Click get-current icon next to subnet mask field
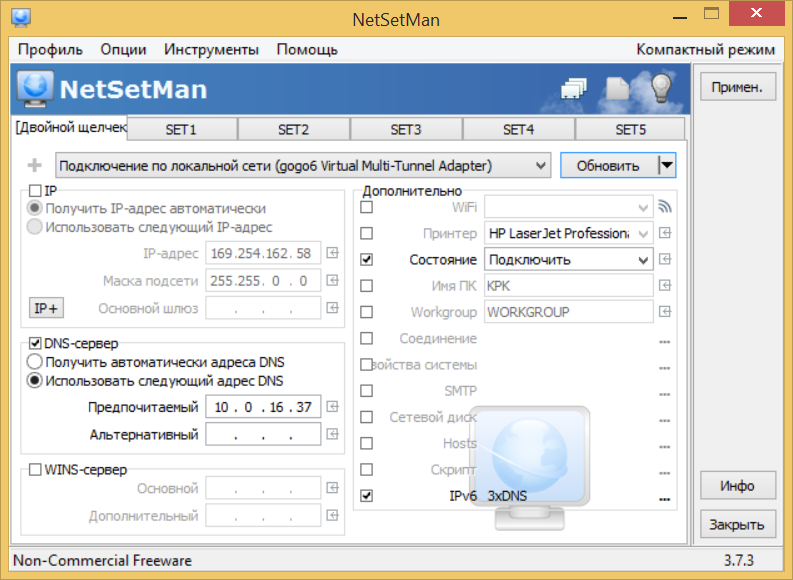 tap(332, 280)
